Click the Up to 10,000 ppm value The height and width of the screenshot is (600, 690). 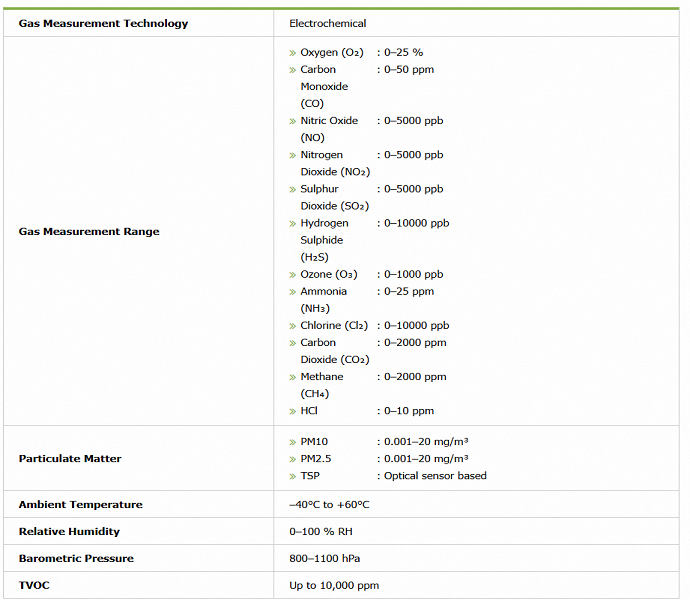334,585
